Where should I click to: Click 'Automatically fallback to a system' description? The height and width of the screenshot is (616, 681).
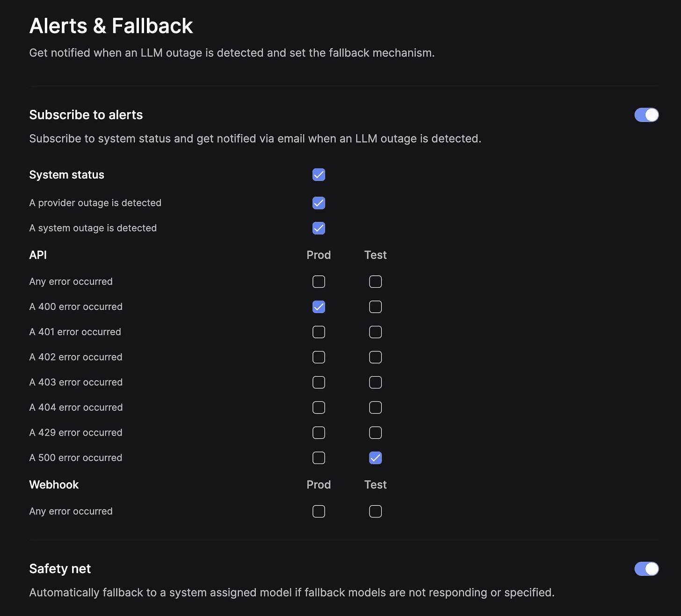[x=292, y=593]
